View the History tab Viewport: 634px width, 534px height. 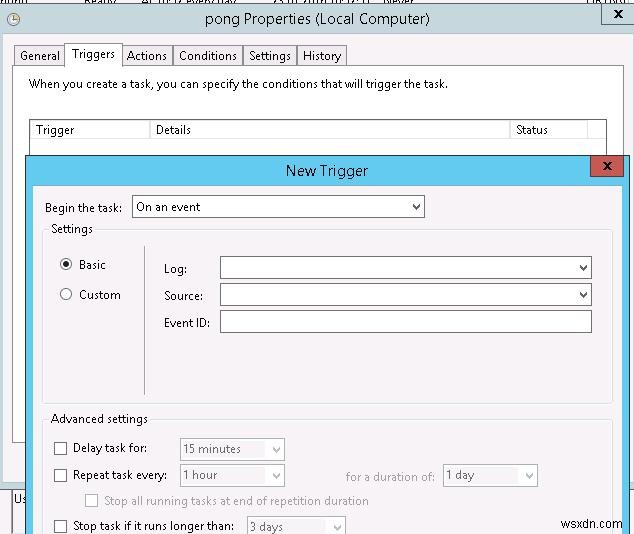click(322, 56)
